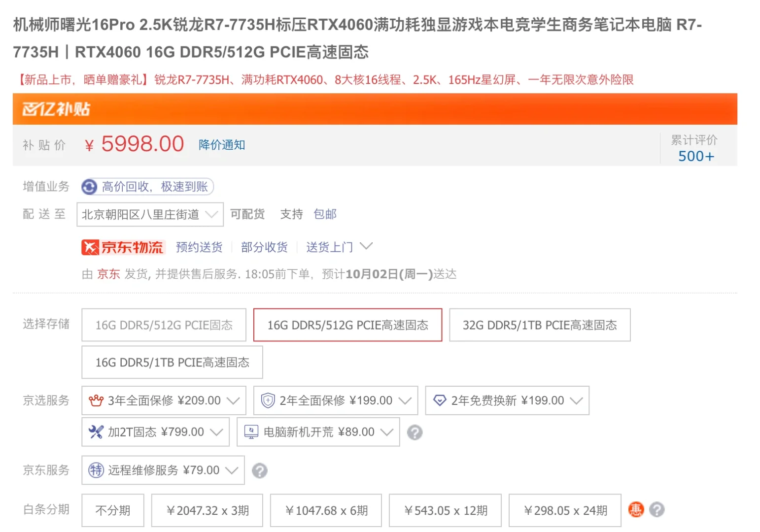Open 加2T固态 ¥799.00 dropdown
The height and width of the screenshot is (532, 760).
click(x=155, y=432)
